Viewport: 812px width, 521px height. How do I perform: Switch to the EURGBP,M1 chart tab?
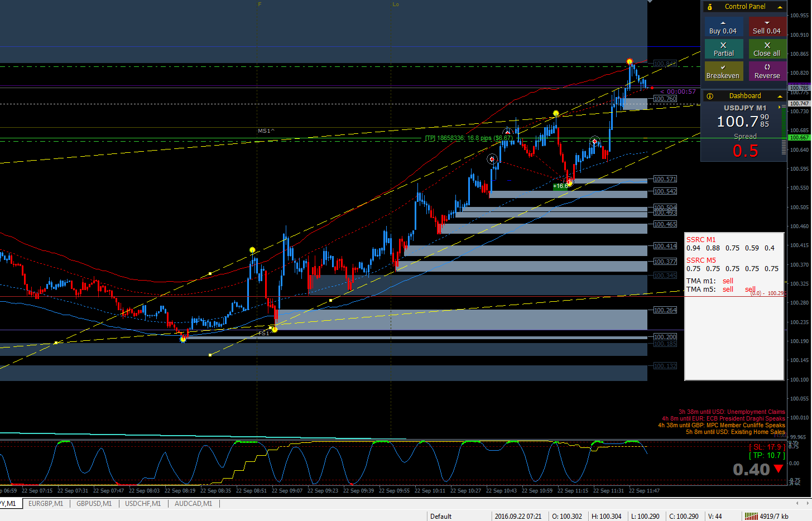[x=46, y=504]
